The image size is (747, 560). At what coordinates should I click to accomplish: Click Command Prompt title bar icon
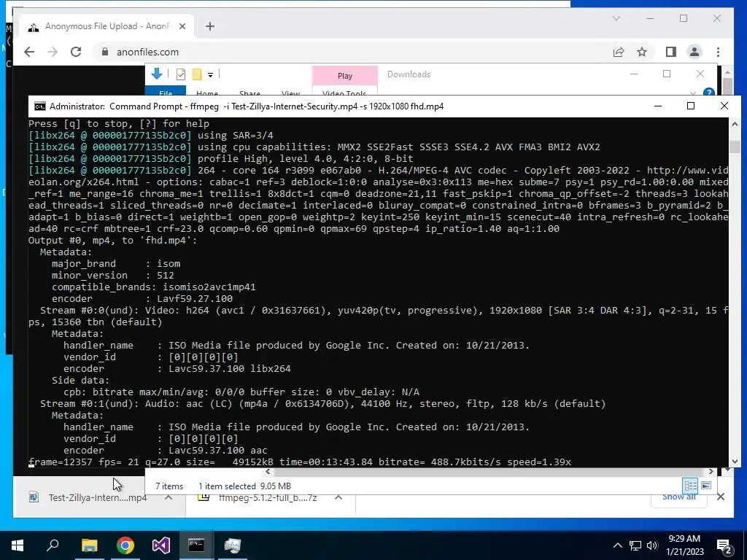click(40, 106)
